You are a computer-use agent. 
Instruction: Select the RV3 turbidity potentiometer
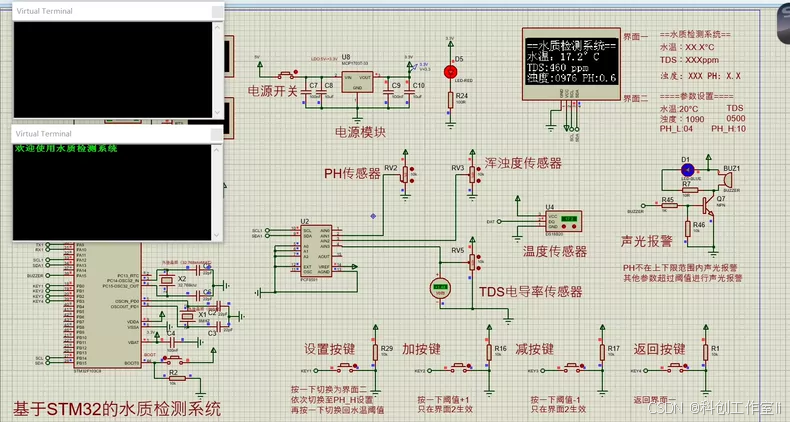[472, 174]
